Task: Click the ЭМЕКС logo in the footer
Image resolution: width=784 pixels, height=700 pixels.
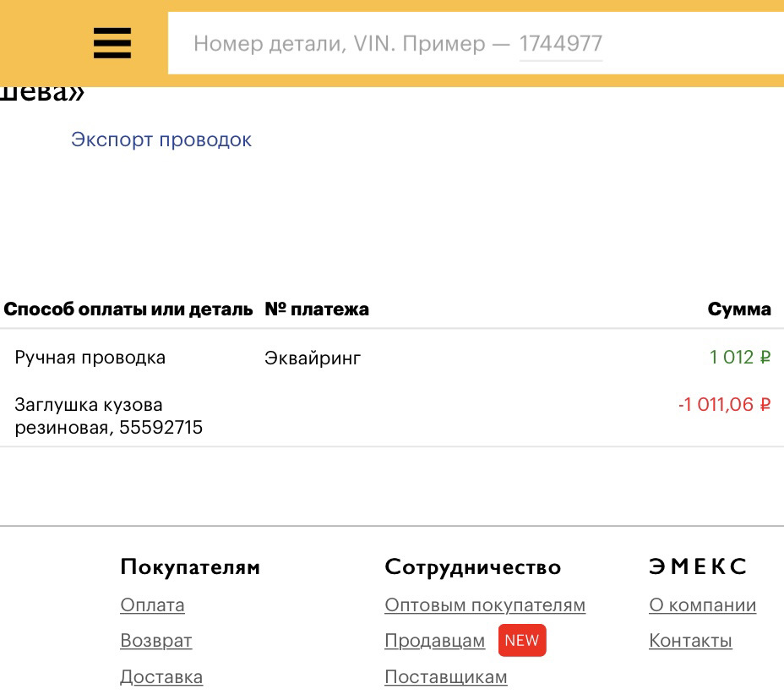Action: click(x=696, y=566)
